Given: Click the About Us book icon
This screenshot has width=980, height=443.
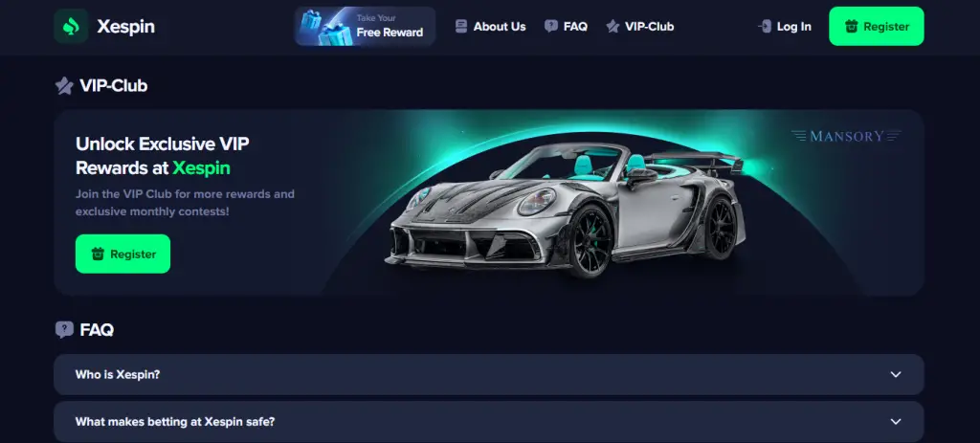Looking at the screenshot, I should (461, 26).
